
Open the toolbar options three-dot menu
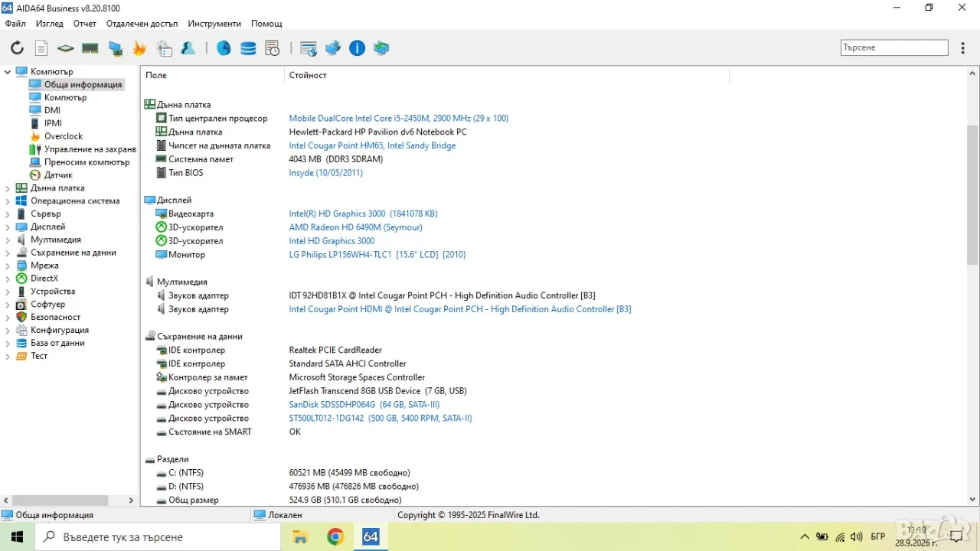click(x=962, y=47)
